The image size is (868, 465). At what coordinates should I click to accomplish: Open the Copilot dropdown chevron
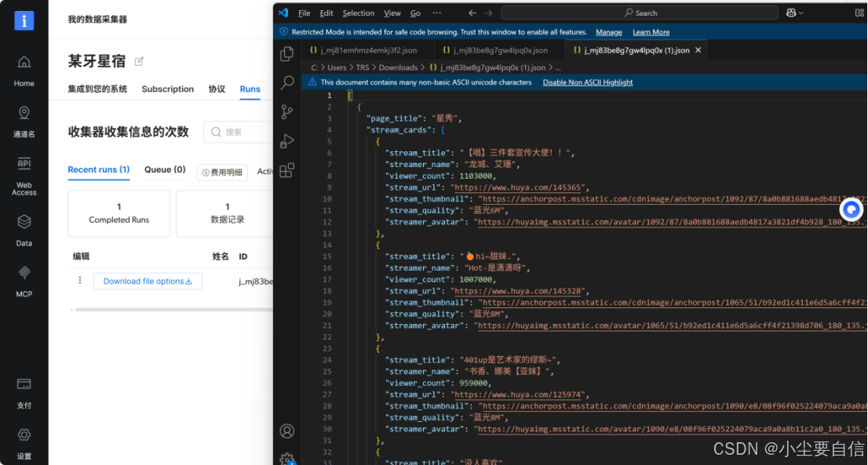[x=801, y=13]
